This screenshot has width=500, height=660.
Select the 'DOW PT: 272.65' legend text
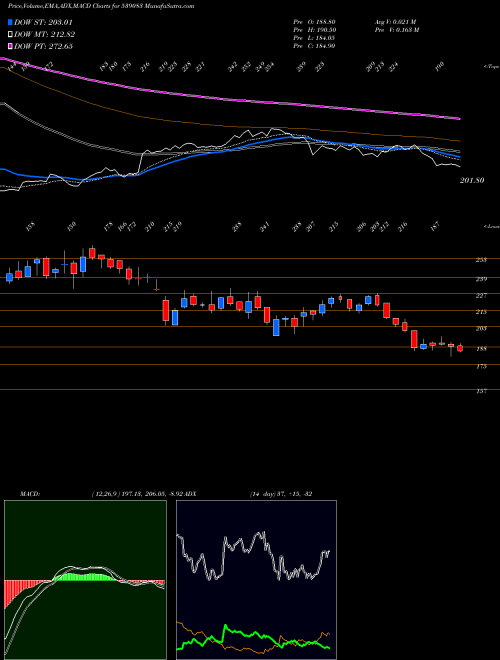pos(43,46)
